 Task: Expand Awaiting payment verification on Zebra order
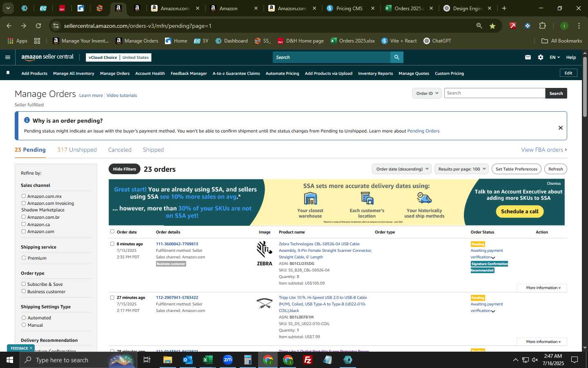pyautogui.click(x=493, y=258)
